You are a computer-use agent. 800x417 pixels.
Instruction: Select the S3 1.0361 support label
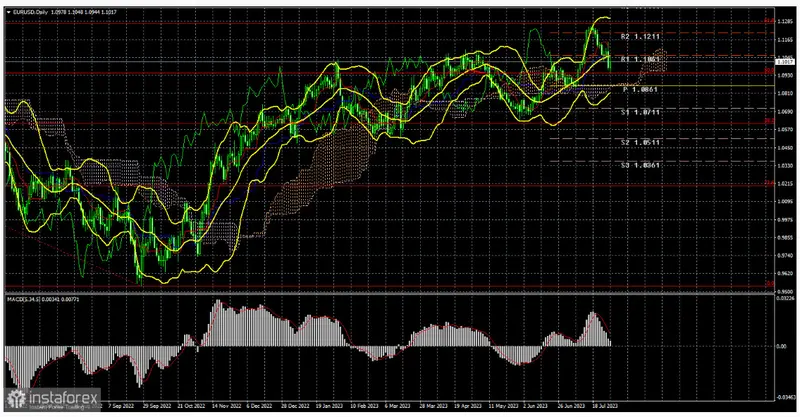(640, 165)
